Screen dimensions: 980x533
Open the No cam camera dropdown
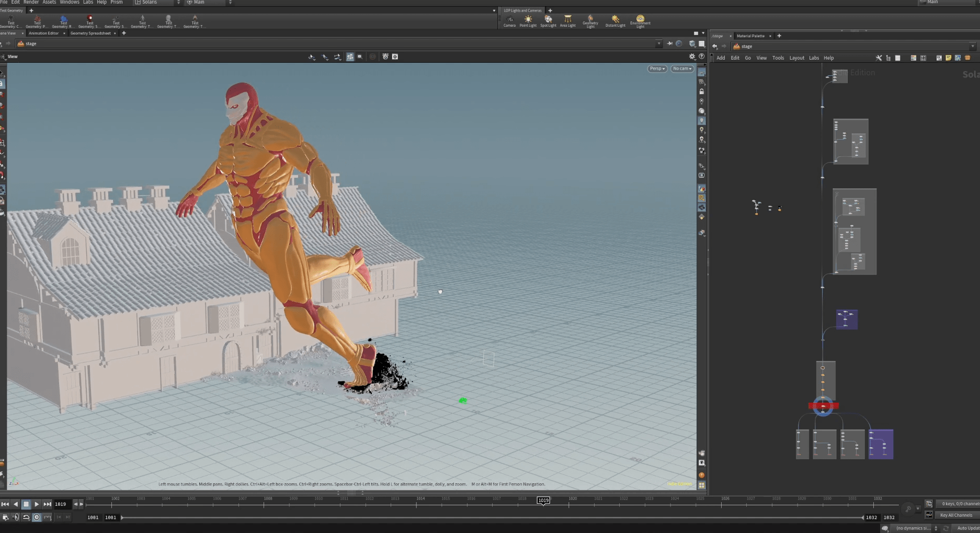[x=682, y=69]
